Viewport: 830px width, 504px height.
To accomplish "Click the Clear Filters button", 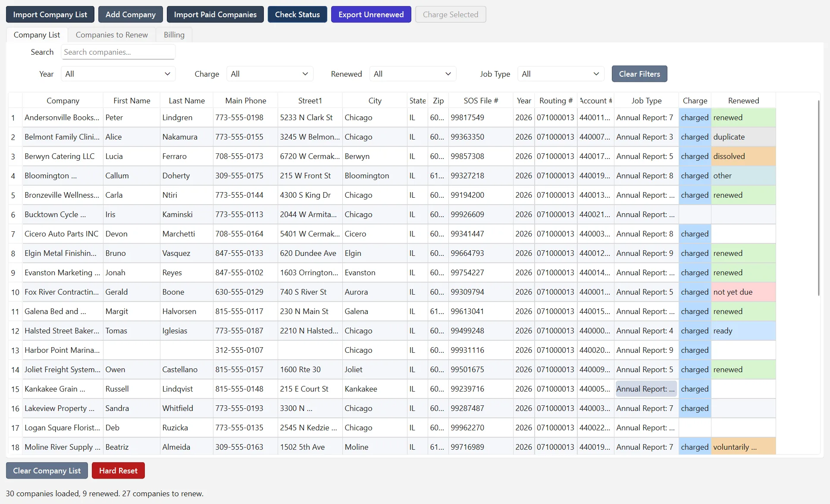I will 639,74.
